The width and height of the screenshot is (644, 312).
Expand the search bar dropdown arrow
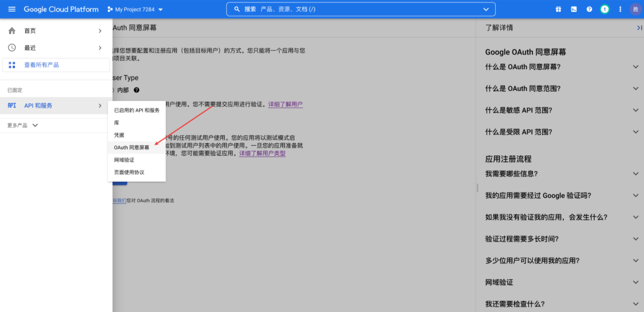pyautogui.click(x=486, y=9)
